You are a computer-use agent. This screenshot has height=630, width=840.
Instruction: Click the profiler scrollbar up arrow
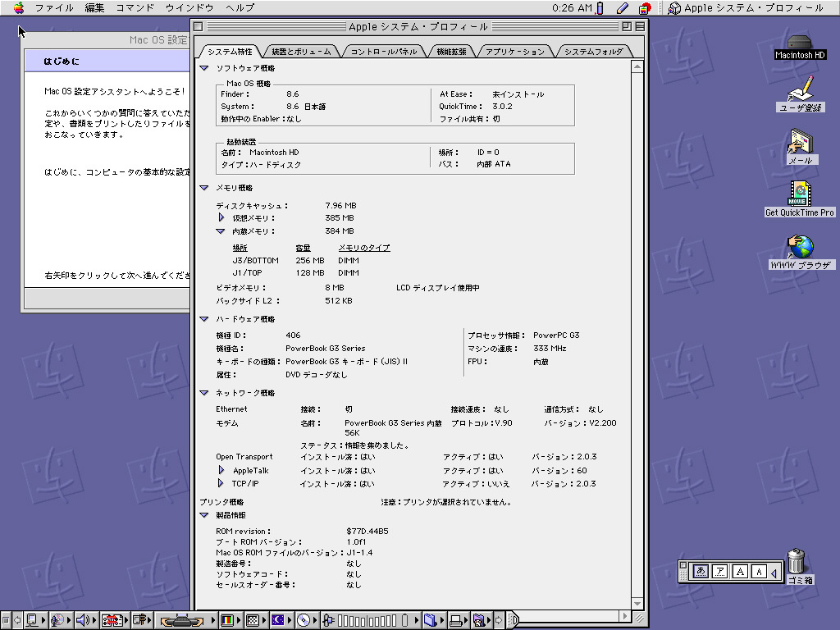(x=637, y=67)
